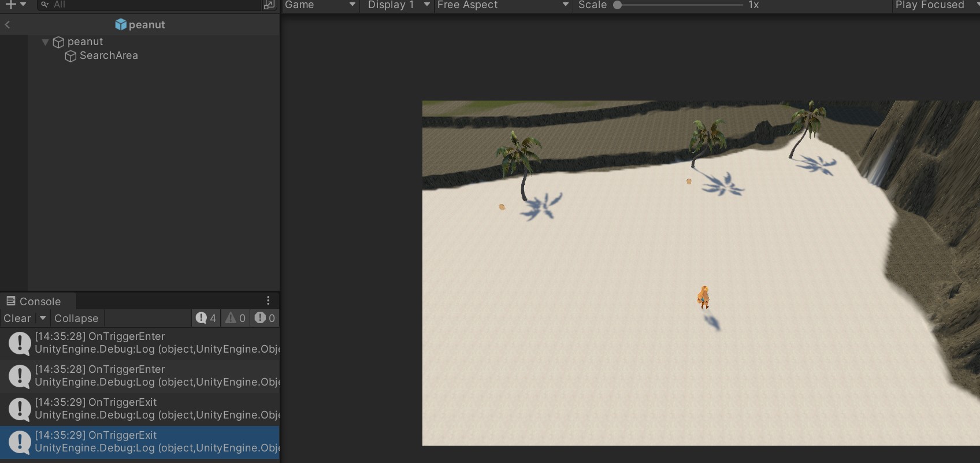Open the Clear options dropdown arrow

[43, 318]
